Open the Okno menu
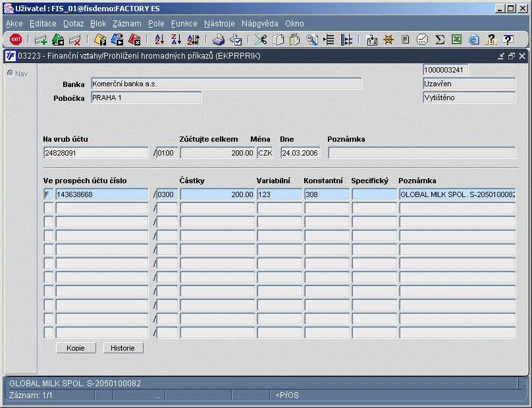Image resolution: width=532 pixels, height=408 pixels. pos(294,24)
